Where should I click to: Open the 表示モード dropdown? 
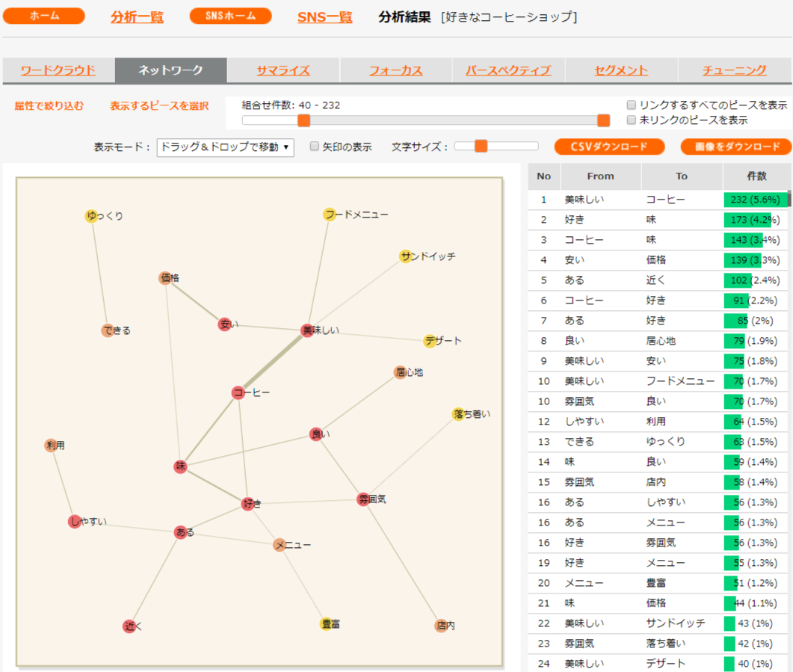[x=225, y=147]
